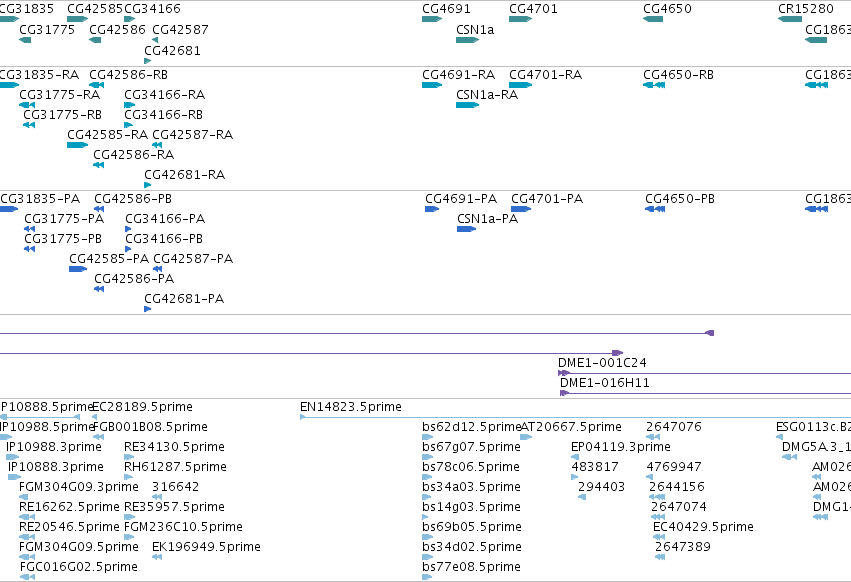Select EST bs78c06.5prime

tap(471, 467)
